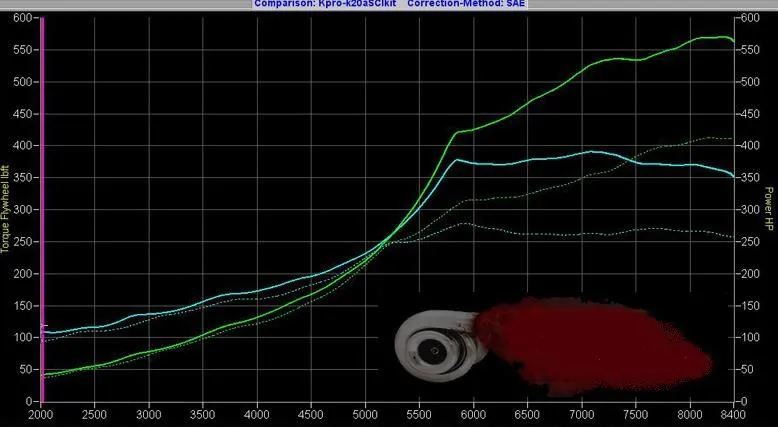Select the 'Torque Flywheel lbft' axis title
Screen dimensions: 778x427
coord(4,209)
